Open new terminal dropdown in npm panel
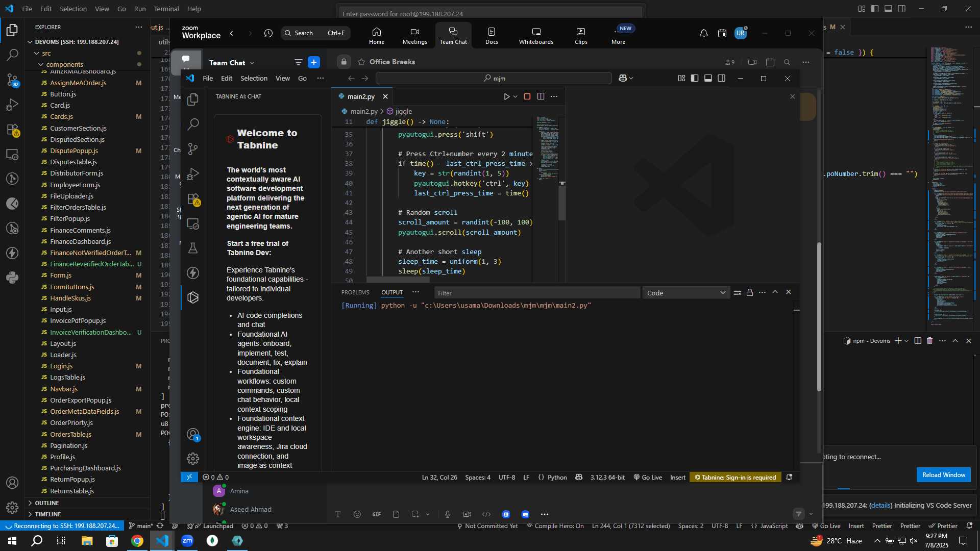Image resolution: width=980 pixels, height=551 pixels. point(906,341)
